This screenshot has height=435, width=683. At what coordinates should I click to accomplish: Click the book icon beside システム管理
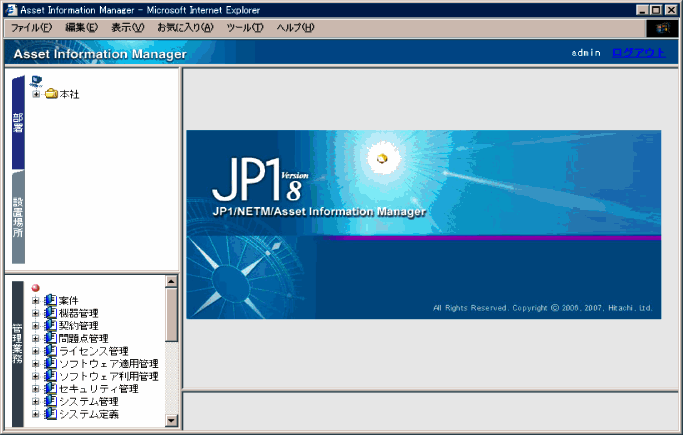tap(51, 401)
